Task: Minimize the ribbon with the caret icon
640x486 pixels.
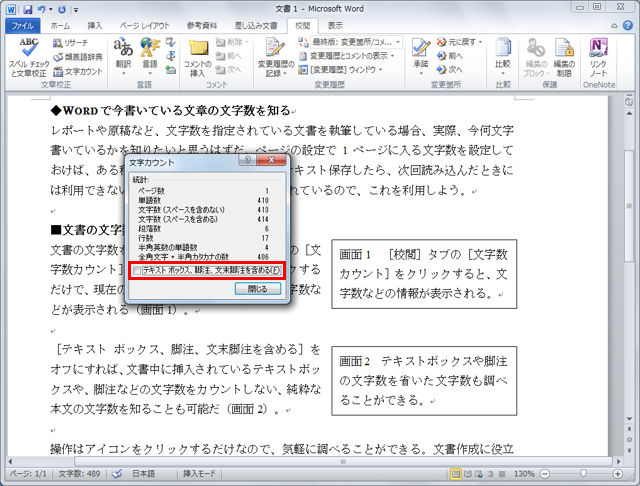Action: [x=614, y=26]
